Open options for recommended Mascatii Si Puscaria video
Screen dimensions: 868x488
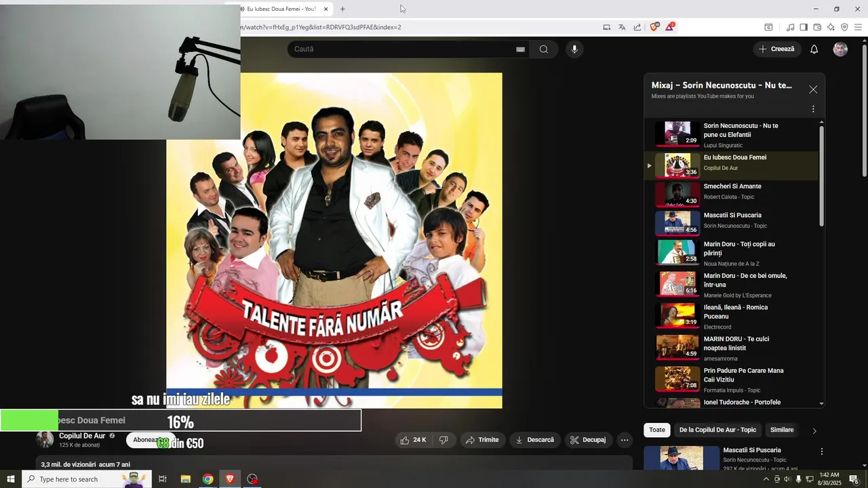822,451
